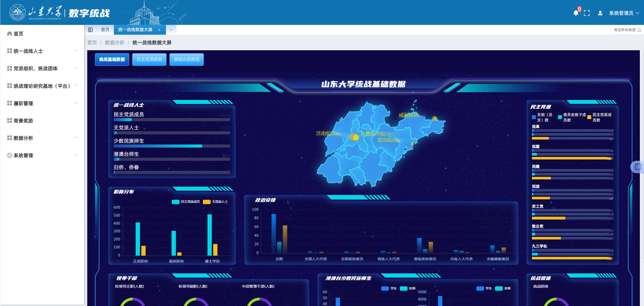Toggle 无党派人士 legend in 职称分布 chart
The width and height of the screenshot is (644, 306).
tap(215, 202)
